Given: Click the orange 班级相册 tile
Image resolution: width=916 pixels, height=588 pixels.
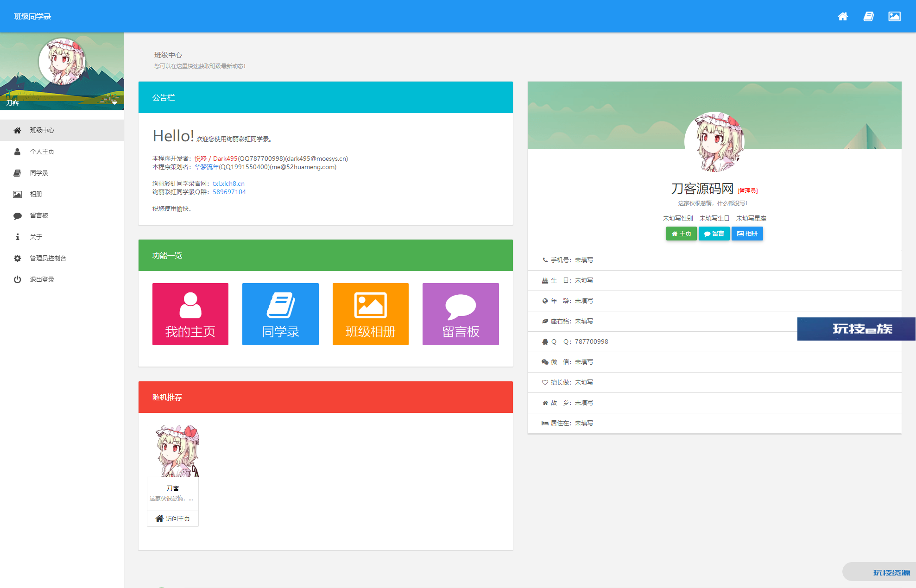Looking at the screenshot, I should (x=371, y=314).
